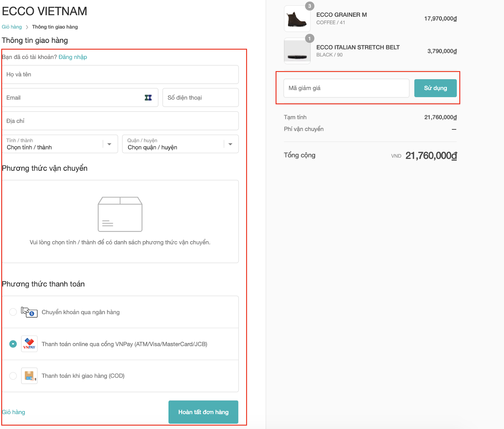Viewport: 504px width, 429px height.
Task: Open the Tỉnh / thành dropdown
Action: click(60, 144)
